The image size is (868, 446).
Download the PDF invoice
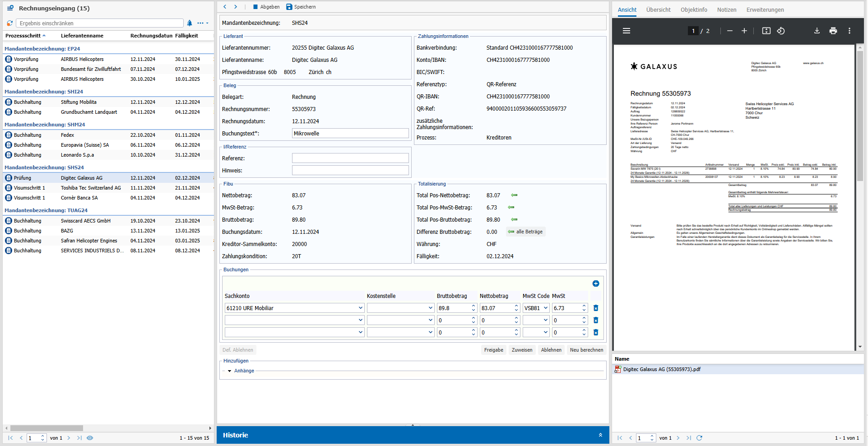click(817, 31)
